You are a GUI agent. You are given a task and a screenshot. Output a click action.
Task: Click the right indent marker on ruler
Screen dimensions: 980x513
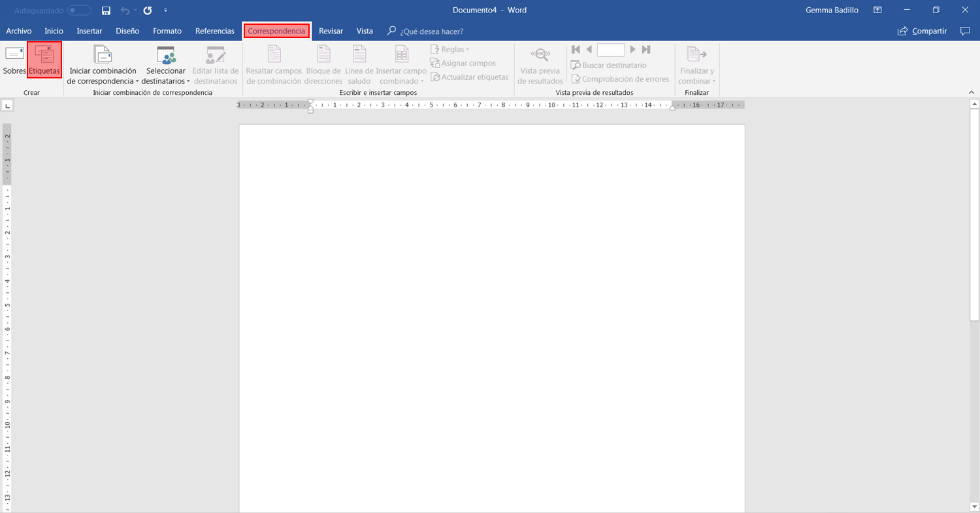click(x=672, y=107)
